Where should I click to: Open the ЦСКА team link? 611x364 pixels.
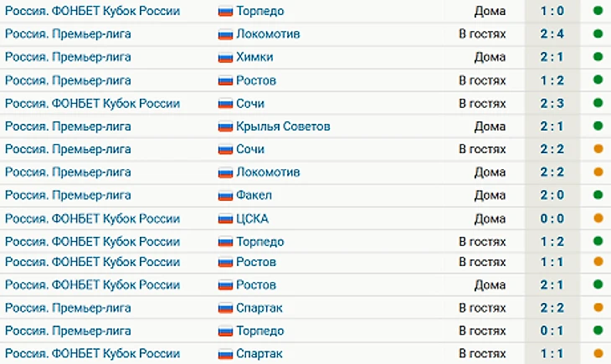click(253, 218)
